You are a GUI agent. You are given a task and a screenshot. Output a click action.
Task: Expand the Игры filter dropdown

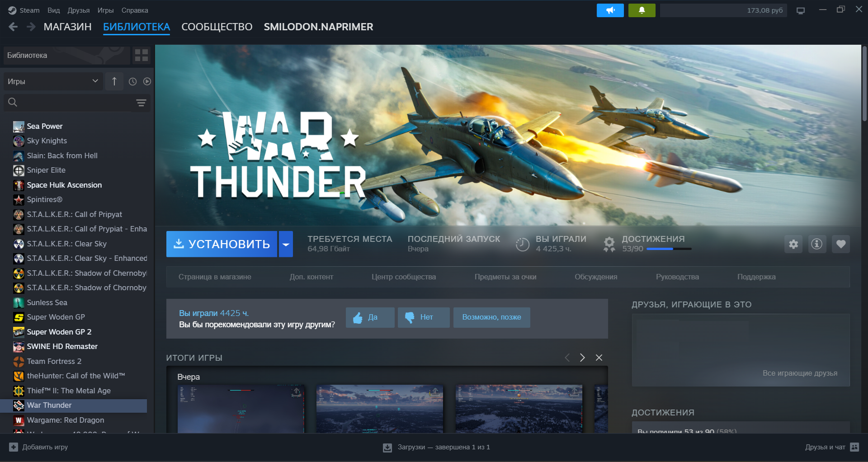tap(53, 81)
